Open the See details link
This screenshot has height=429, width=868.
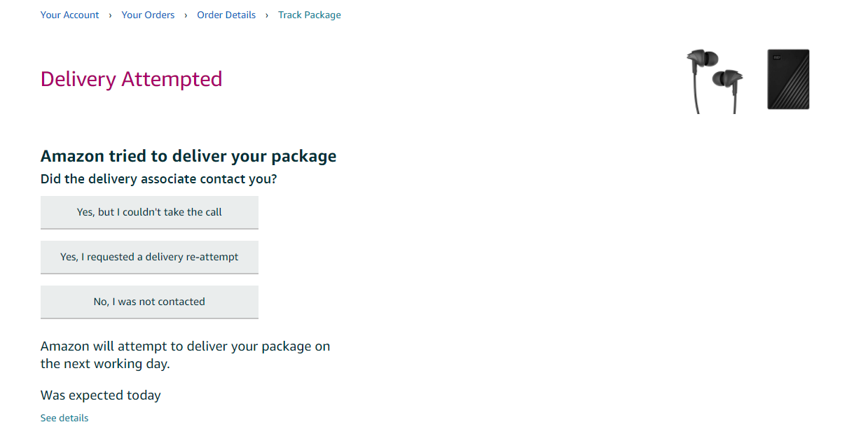(64, 418)
